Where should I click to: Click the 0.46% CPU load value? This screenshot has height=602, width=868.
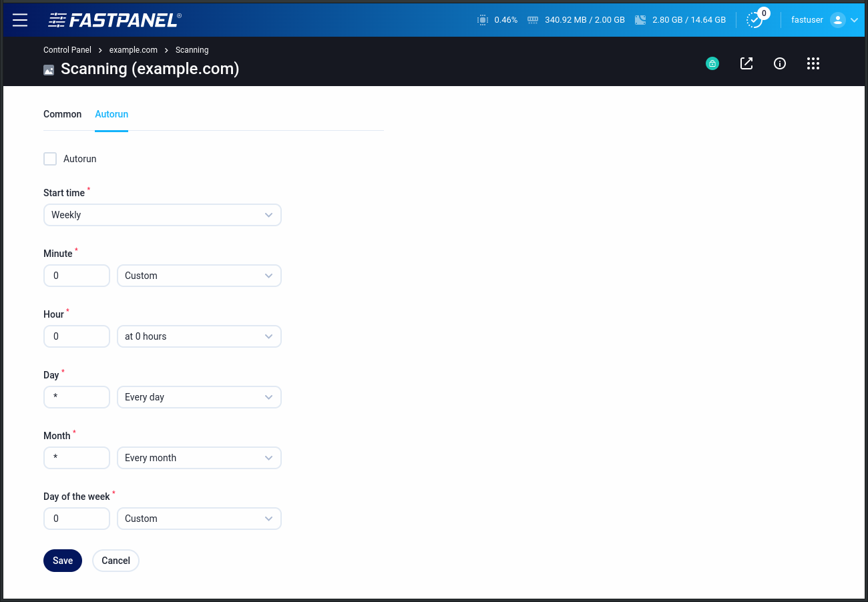tap(506, 20)
